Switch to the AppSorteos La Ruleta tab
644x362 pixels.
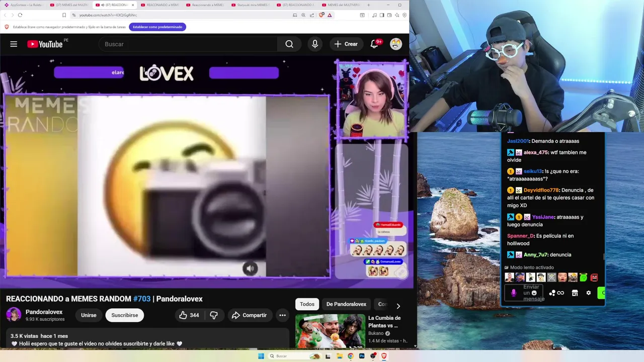click(x=25, y=5)
